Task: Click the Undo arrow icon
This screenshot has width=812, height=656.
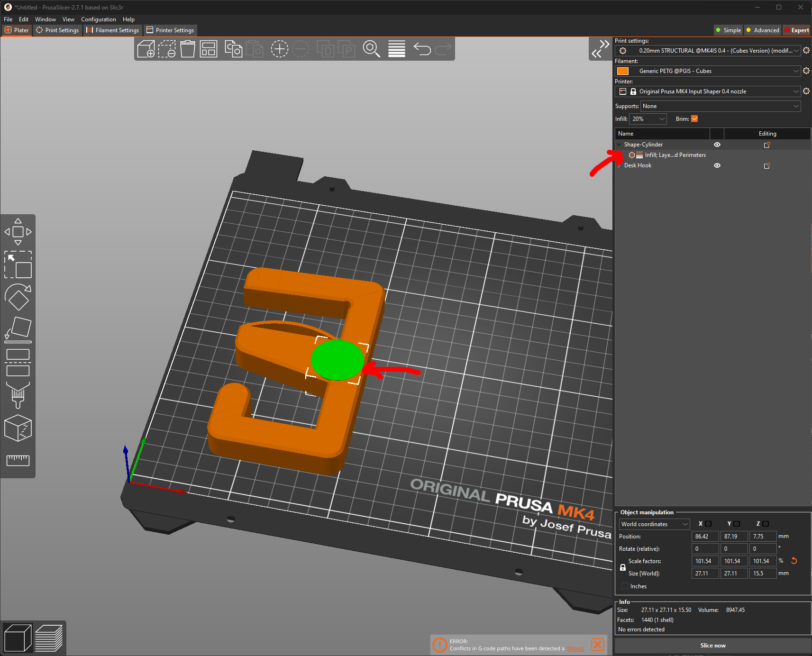Action: click(x=422, y=49)
